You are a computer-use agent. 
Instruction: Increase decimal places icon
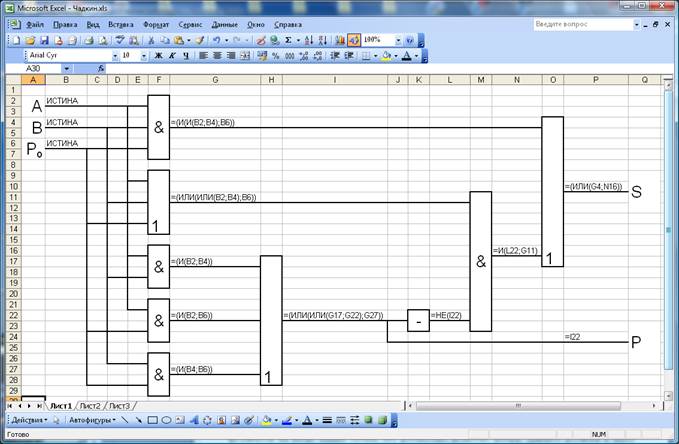click(x=304, y=55)
